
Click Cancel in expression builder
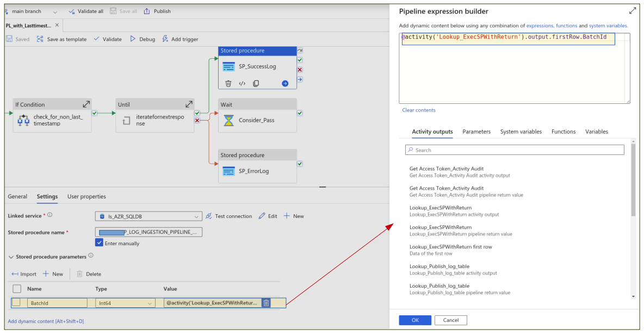[x=450, y=320]
